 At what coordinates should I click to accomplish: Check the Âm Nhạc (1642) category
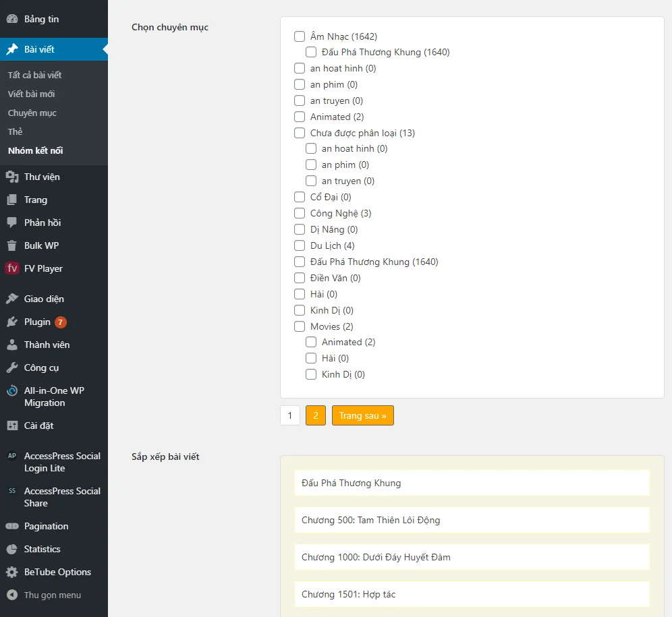(x=300, y=36)
